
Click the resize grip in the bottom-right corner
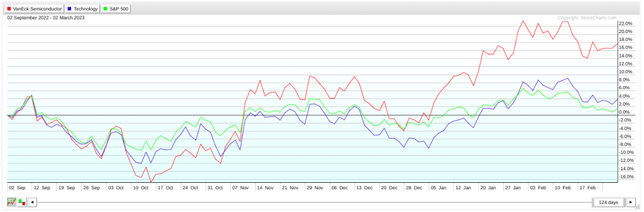(638, 207)
